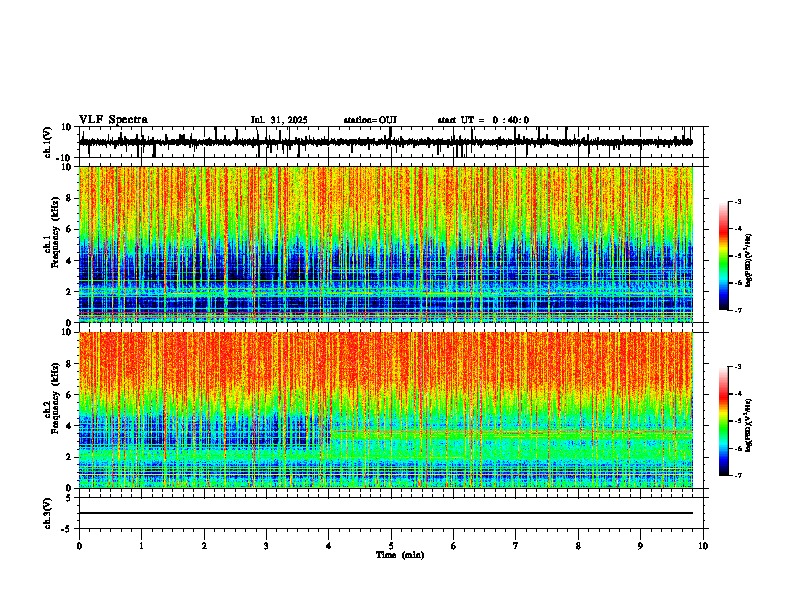
Task: Click the "Time (min)" x-axis label
Action: tap(400, 555)
